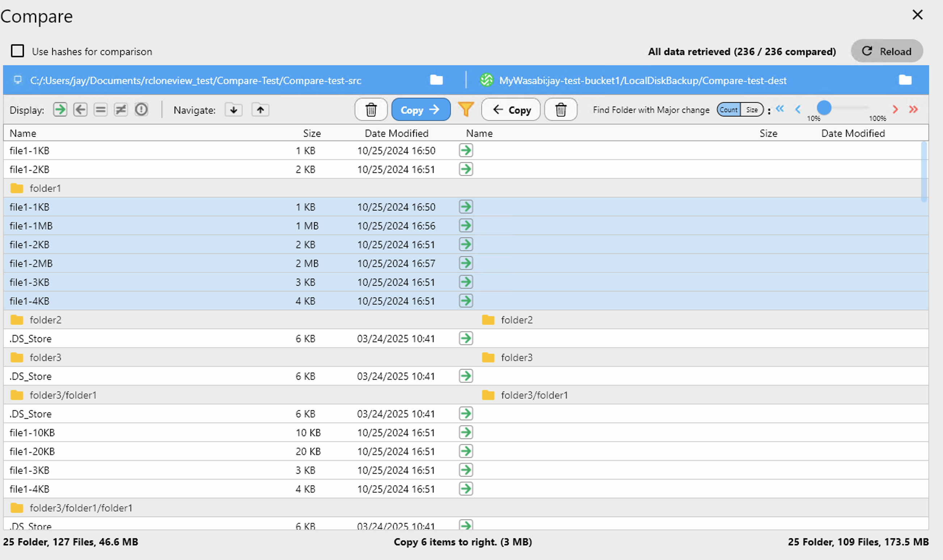Image resolution: width=943 pixels, height=560 pixels.
Task: Sort right pane by Size header
Action: click(768, 133)
